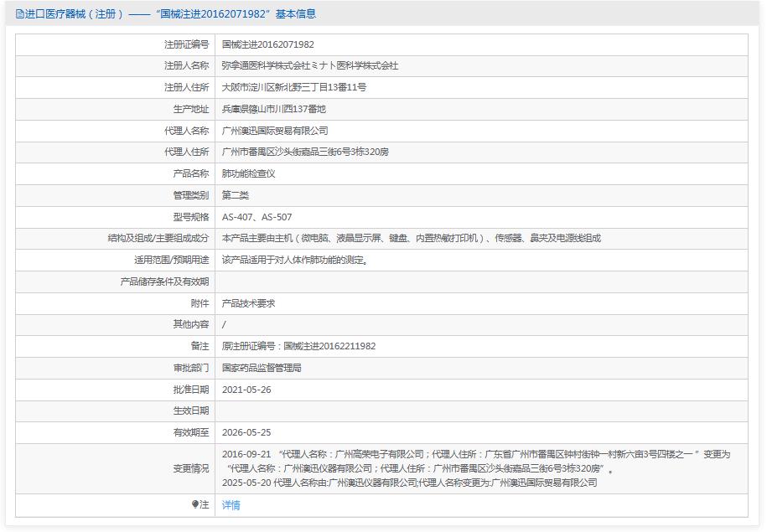This screenshot has width=767, height=532.
Task: Click approval authority 国家药品监督管理局
Action: tap(262, 368)
